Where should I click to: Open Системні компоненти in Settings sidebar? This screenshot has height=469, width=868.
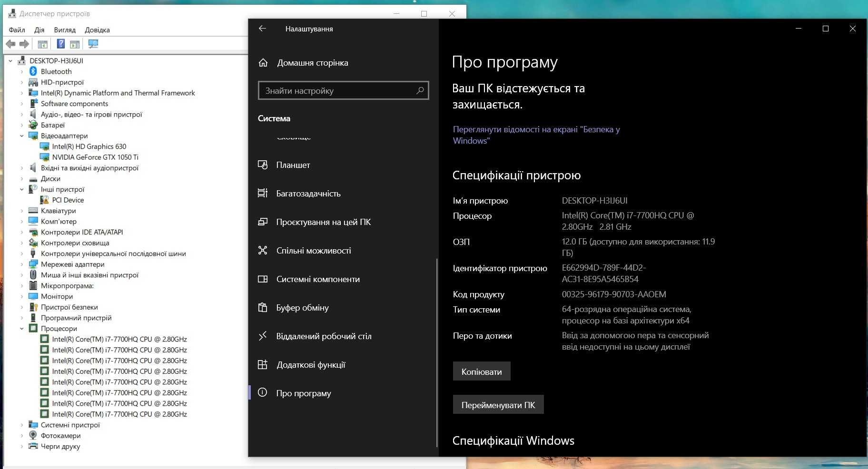(318, 279)
